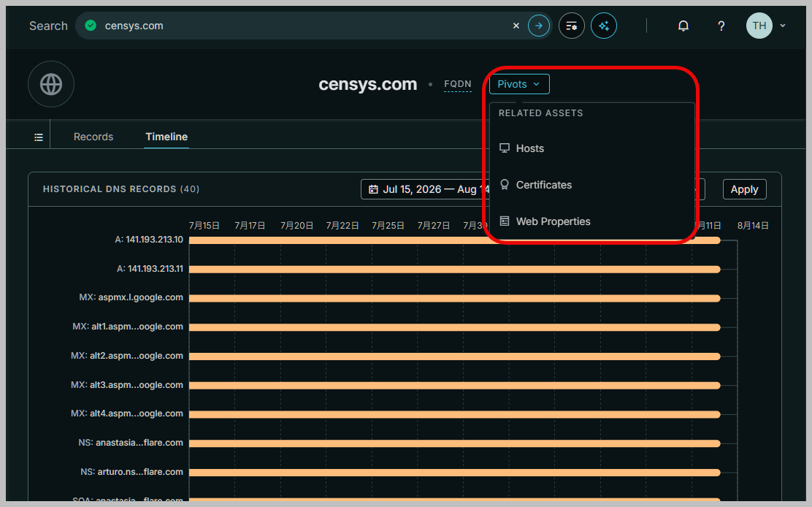
Task: Open the help question mark
Action: click(x=721, y=26)
